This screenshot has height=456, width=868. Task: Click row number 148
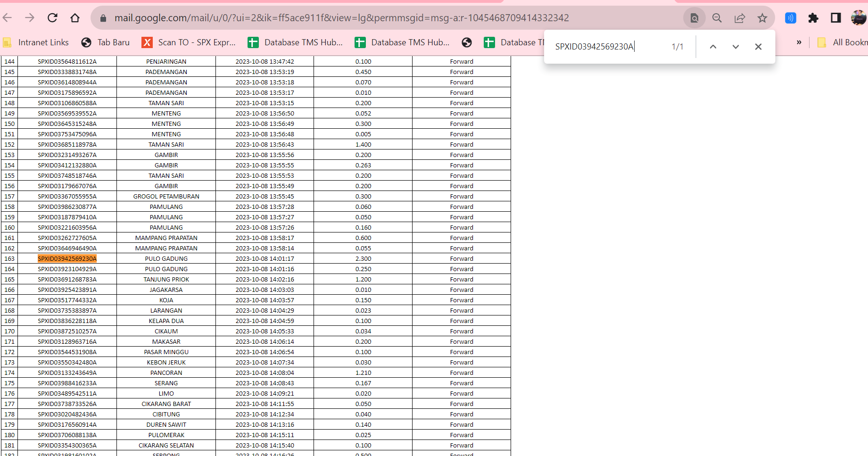(9, 103)
